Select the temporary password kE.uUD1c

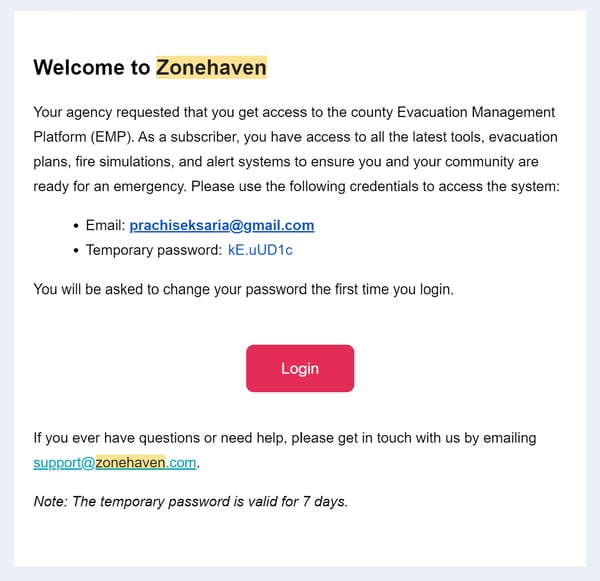(260, 250)
